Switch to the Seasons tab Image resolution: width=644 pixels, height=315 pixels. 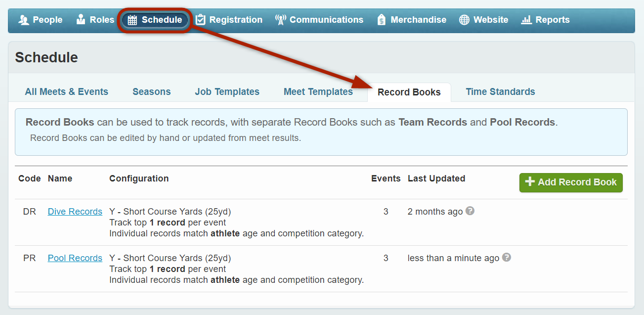pos(152,92)
